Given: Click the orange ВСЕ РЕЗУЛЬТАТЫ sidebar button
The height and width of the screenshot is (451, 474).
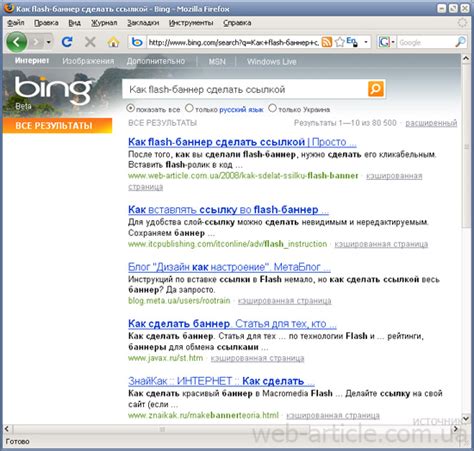Looking at the screenshot, I should point(57,126).
